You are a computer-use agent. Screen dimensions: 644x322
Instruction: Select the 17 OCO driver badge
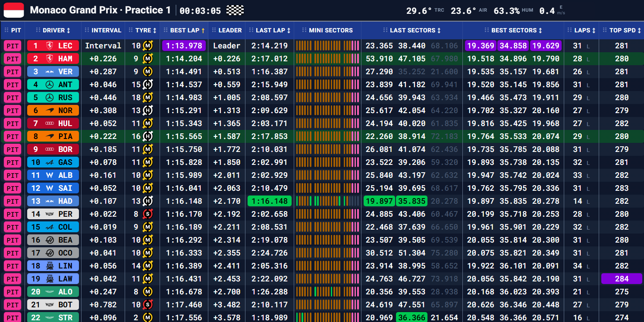(53, 253)
